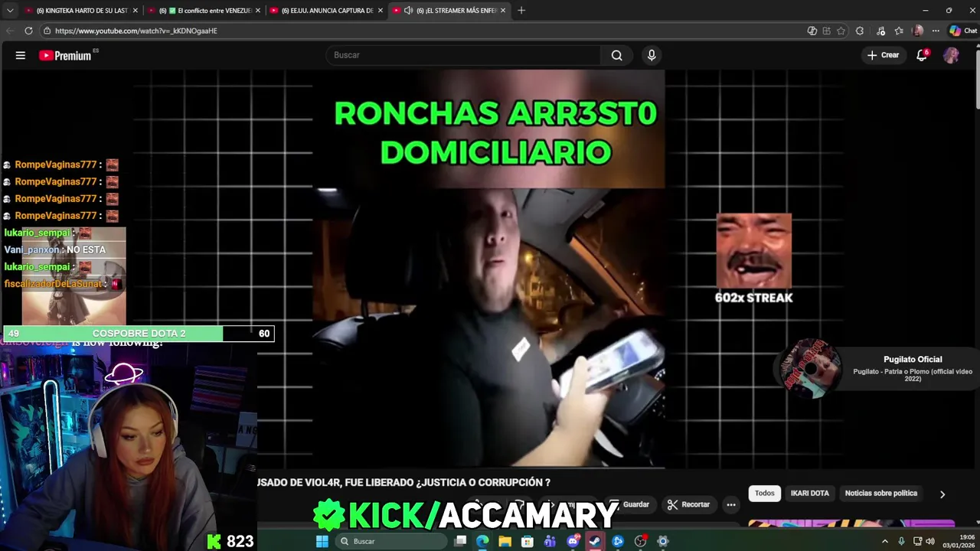Click the Guardar save button
This screenshot has width=980, height=551.
tap(629, 504)
